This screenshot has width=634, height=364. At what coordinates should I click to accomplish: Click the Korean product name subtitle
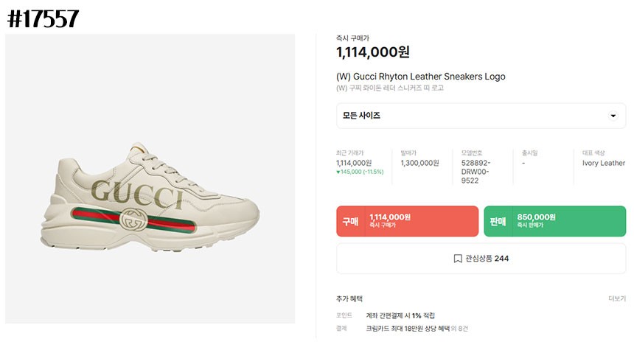pyautogui.click(x=390, y=88)
